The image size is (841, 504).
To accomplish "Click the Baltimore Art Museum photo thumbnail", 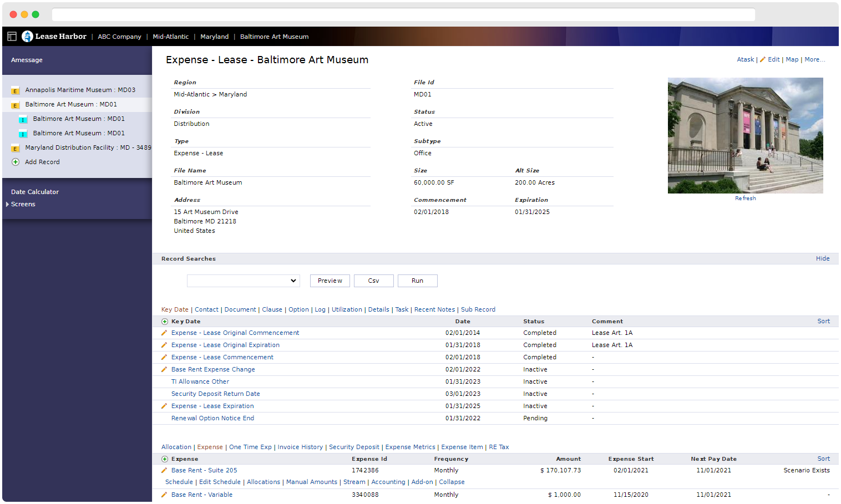I will [745, 135].
